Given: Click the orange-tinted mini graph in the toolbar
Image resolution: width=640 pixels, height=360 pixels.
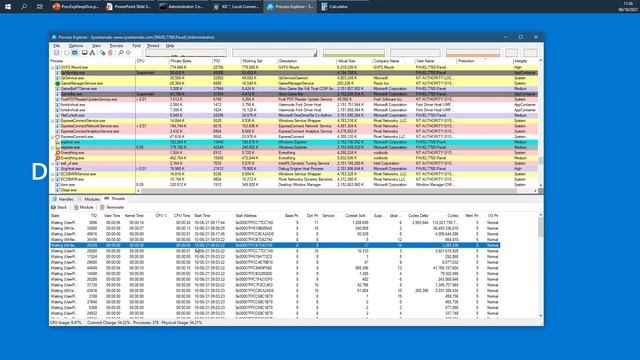Looking at the screenshot, I should pyautogui.click(x=473, y=53).
